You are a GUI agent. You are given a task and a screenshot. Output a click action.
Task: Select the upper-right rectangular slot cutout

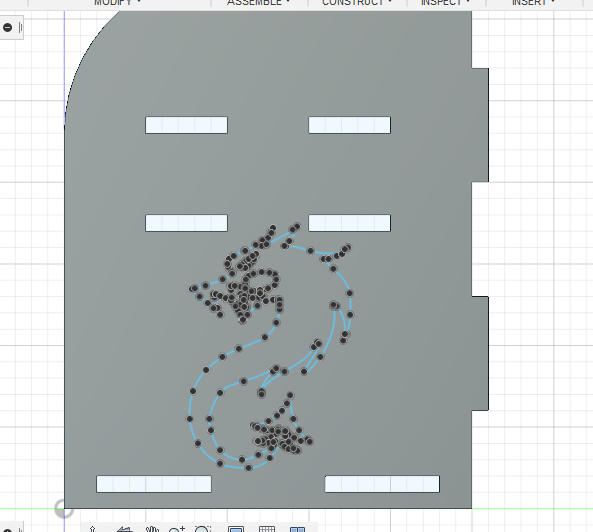(349, 125)
